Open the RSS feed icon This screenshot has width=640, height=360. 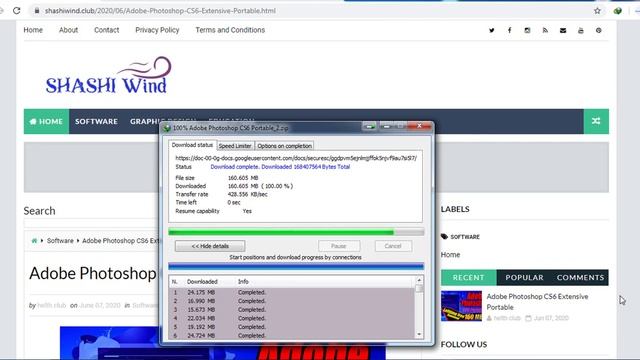545,30
